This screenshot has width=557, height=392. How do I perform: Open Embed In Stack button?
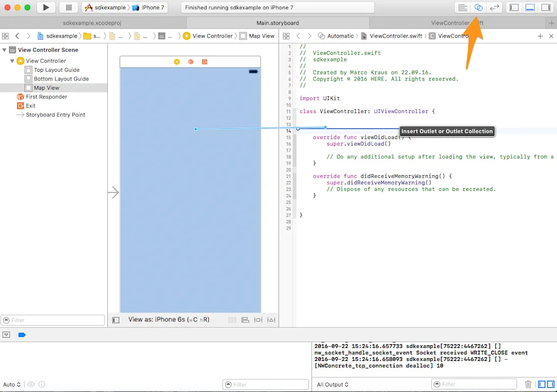232,320
